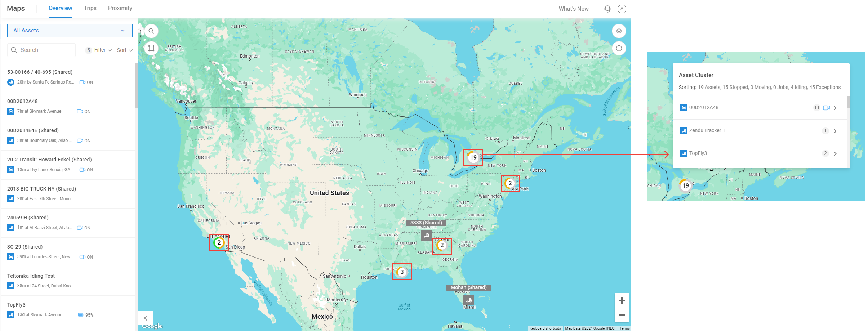
Task: Select asset 20-2 Transit: Howard Eckel (Shared)
Action: 68,165
